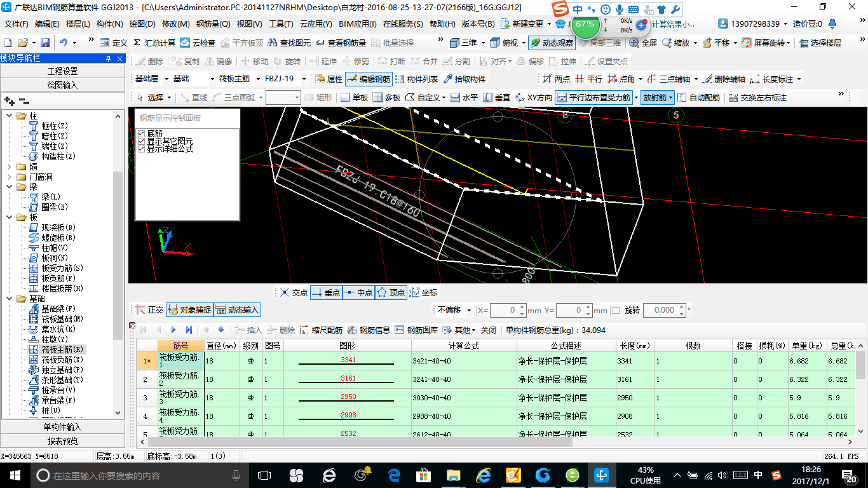
Task: Choose 水平 horizontal layout tool
Action: click(x=464, y=97)
